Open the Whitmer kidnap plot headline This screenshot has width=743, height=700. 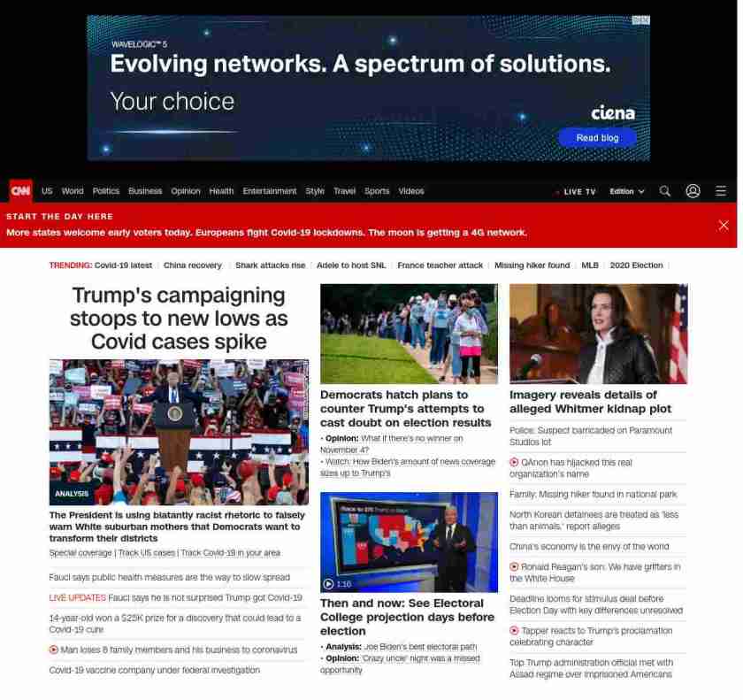pos(590,402)
